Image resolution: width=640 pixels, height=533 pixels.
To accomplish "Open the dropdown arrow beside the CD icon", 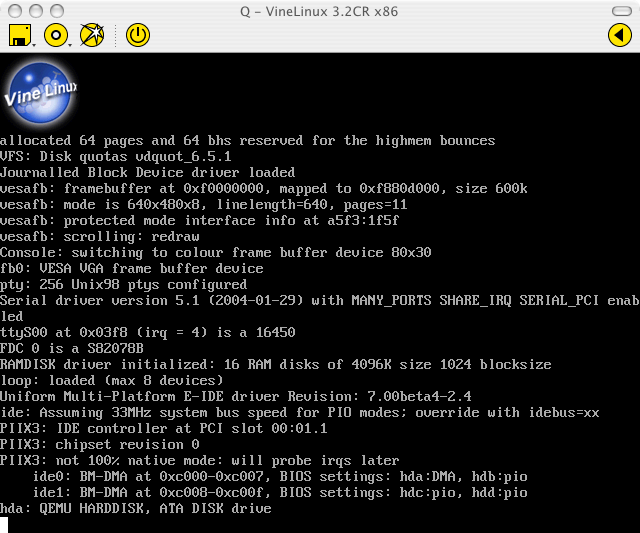I will click(x=70, y=44).
